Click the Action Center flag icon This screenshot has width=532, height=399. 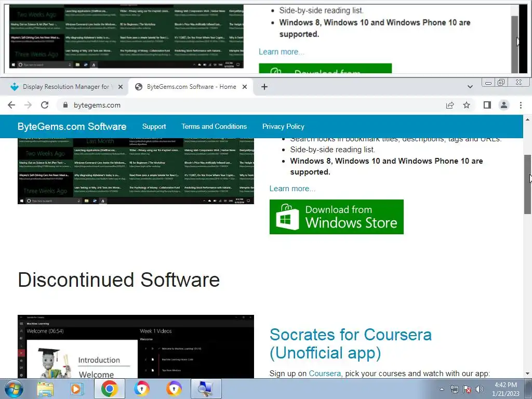pos(467,389)
